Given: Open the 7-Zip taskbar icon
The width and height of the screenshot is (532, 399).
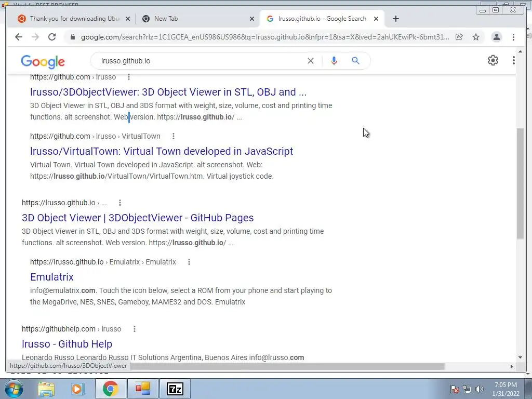Looking at the screenshot, I should pyautogui.click(x=175, y=389).
